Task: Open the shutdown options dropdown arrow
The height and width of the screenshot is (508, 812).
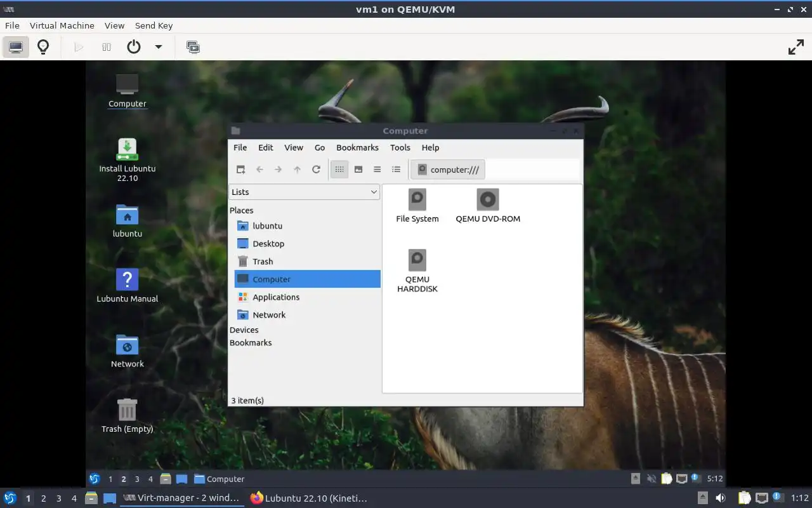Action: (x=159, y=47)
